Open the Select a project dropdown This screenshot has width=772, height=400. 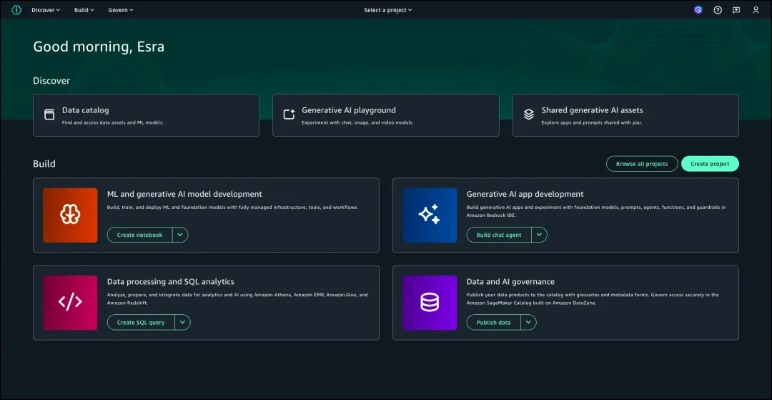388,10
